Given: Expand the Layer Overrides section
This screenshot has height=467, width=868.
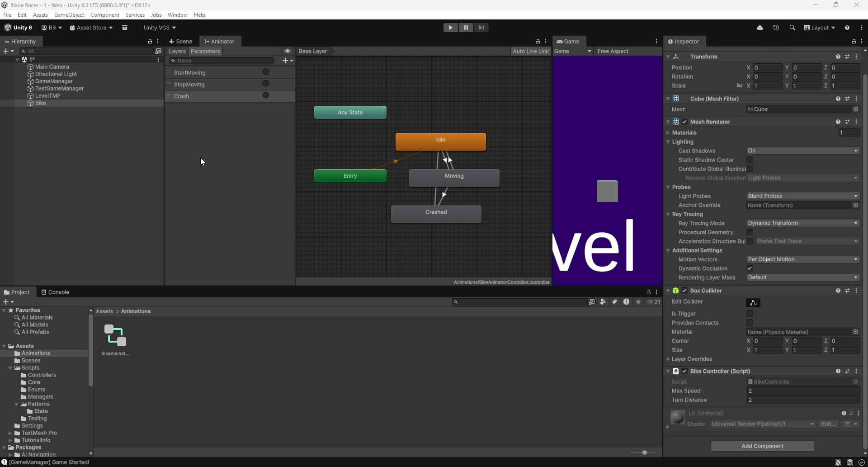Looking at the screenshot, I should click(x=669, y=359).
